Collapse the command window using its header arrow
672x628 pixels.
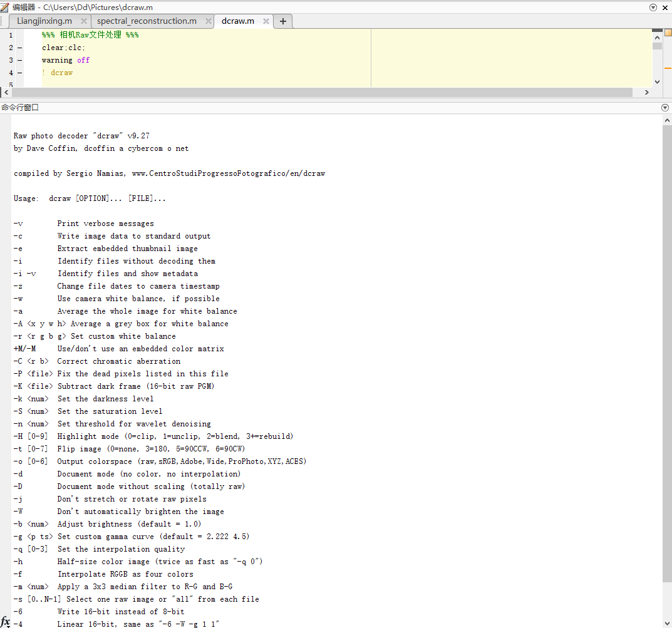[x=664, y=107]
